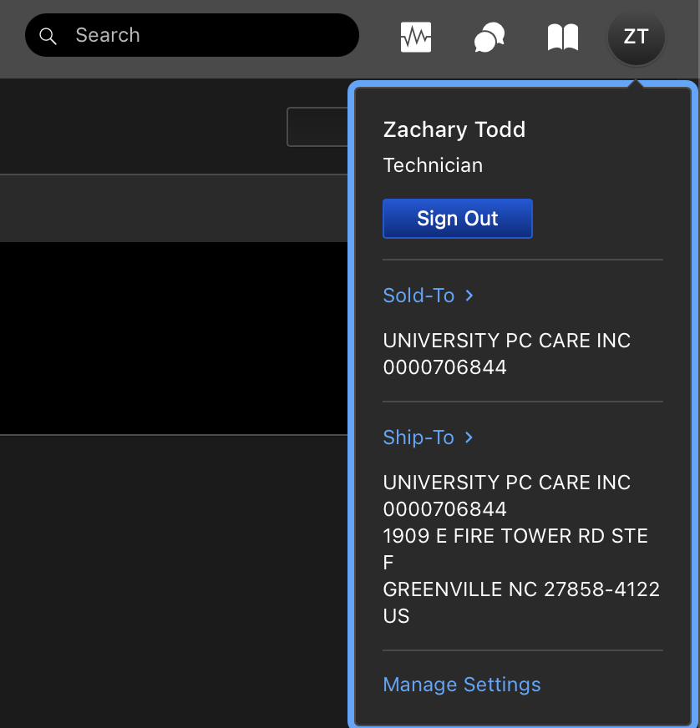Screen dimensions: 700x728
Task: Click the 1909 E FIRE TOWER RD address line
Action: coord(515,536)
